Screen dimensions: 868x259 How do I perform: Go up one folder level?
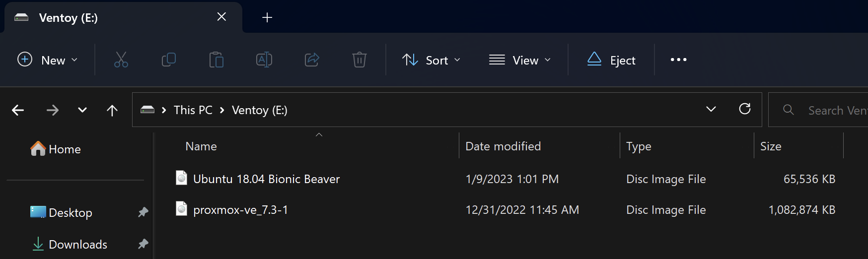click(112, 110)
